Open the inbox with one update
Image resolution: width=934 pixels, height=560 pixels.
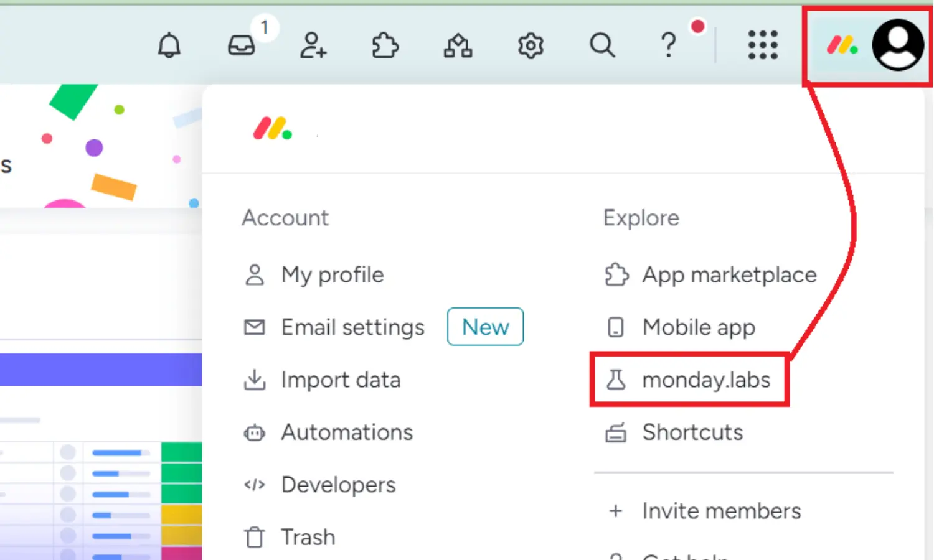coord(242,45)
